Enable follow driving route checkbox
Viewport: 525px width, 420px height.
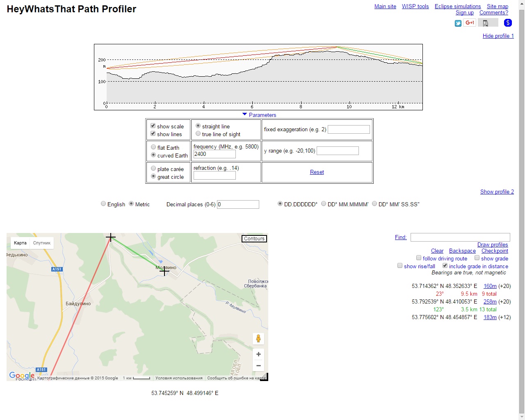pyautogui.click(x=419, y=258)
